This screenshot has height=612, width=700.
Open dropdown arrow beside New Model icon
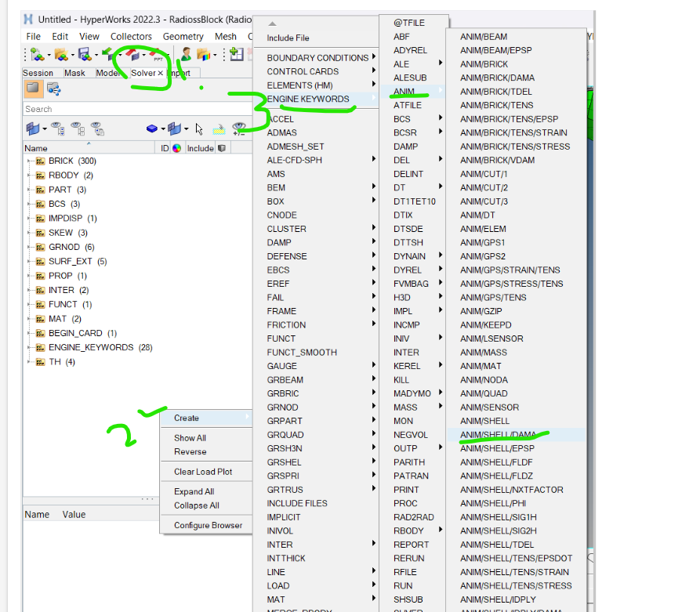pyautogui.click(x=49, y=56)
